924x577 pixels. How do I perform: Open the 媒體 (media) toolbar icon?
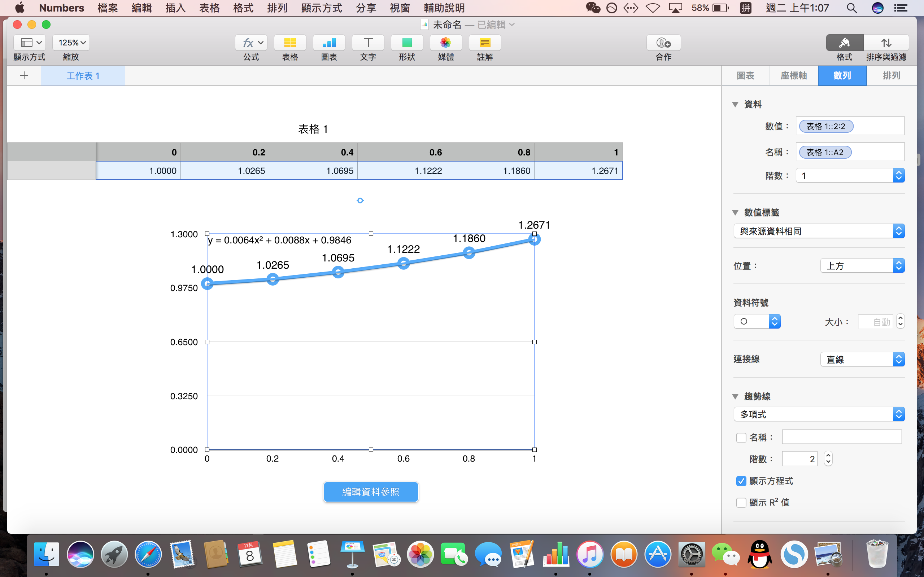point(446,43)
